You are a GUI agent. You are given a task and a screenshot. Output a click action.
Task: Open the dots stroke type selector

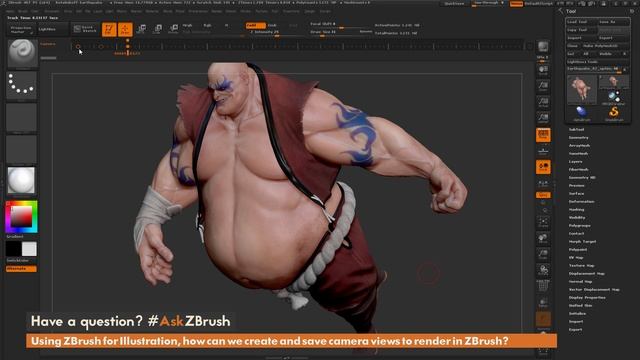point(22,85)
